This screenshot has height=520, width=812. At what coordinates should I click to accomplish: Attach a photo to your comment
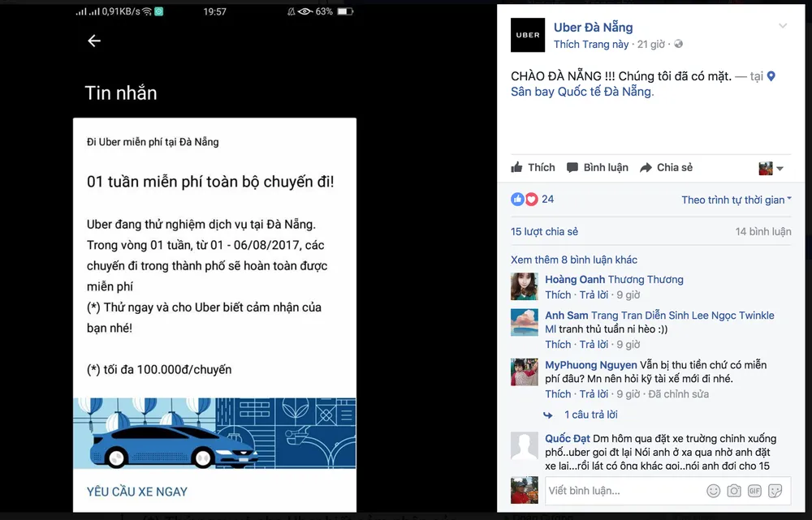734,491
